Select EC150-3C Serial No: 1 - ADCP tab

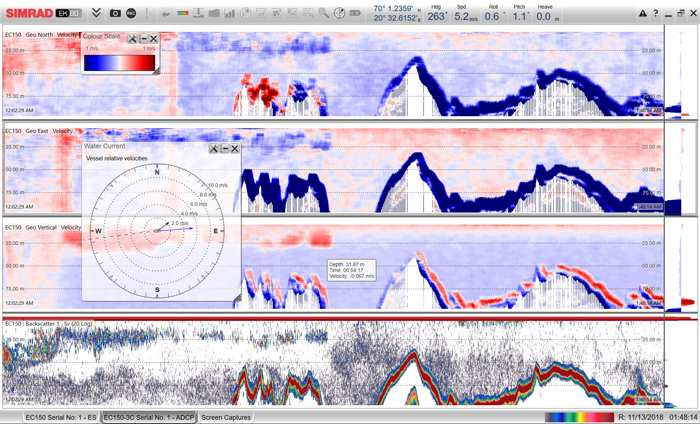(x=149, y=417)
